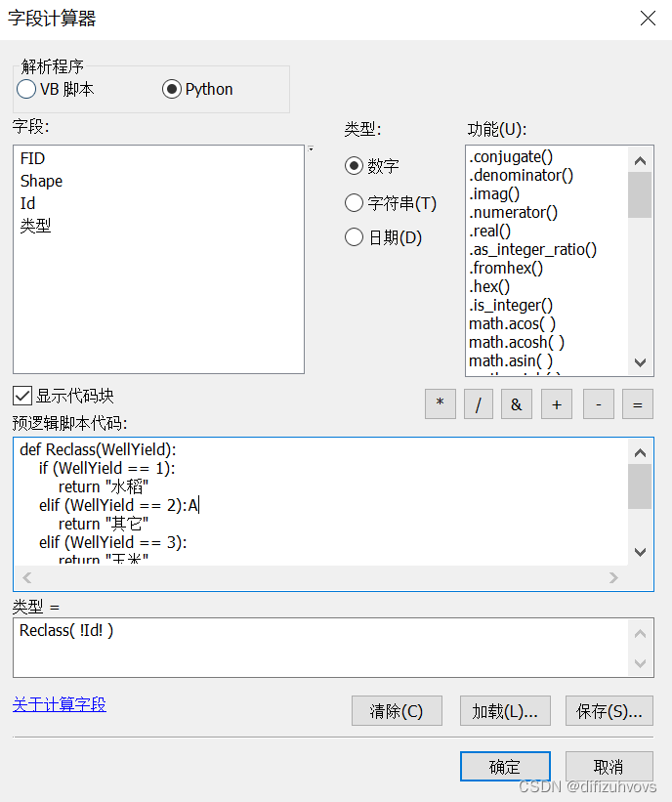This screenshot has width=672, height=802.
Task: Click the elif (WellYield == 3): code line
Action: click(x=113, y=542)
